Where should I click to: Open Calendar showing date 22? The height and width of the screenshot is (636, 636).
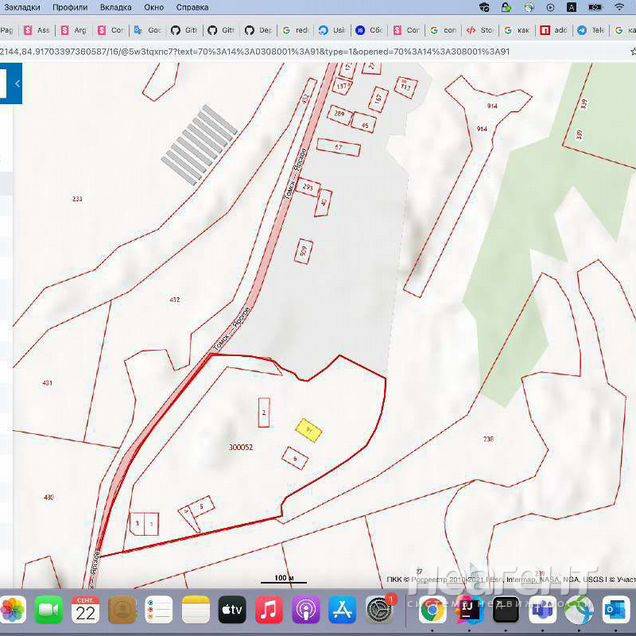point(86,608)
